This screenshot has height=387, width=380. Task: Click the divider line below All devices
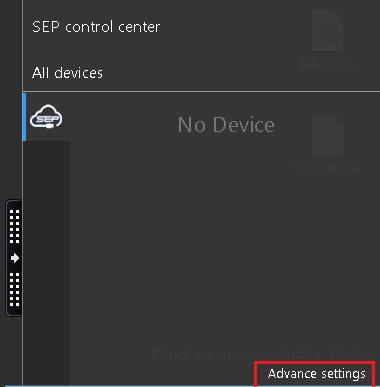pyautogui.click(x=201, y=91)
